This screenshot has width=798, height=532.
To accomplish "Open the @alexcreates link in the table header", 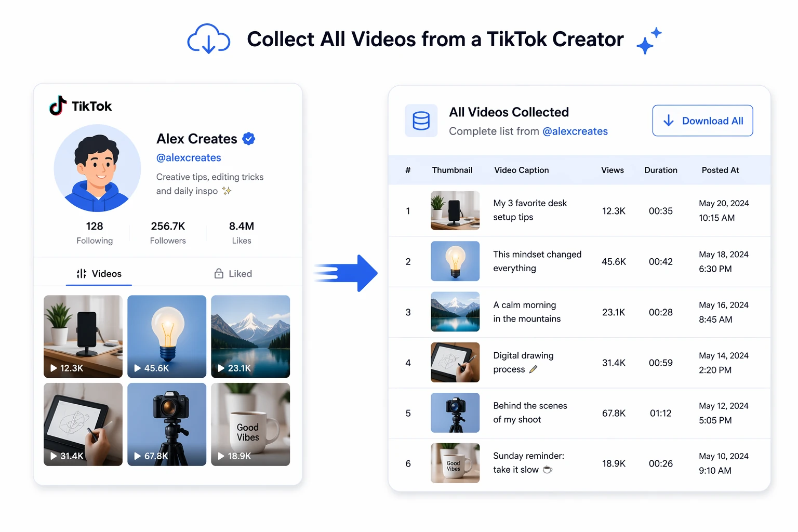I will click(x=575, y=131).
